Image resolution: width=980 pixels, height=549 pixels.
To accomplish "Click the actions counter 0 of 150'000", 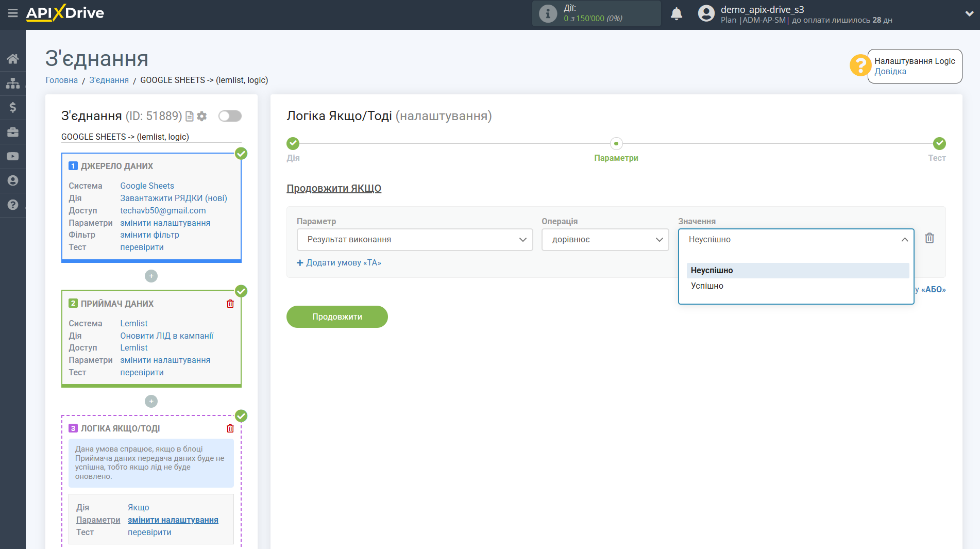I will click(x=593, y=19).
